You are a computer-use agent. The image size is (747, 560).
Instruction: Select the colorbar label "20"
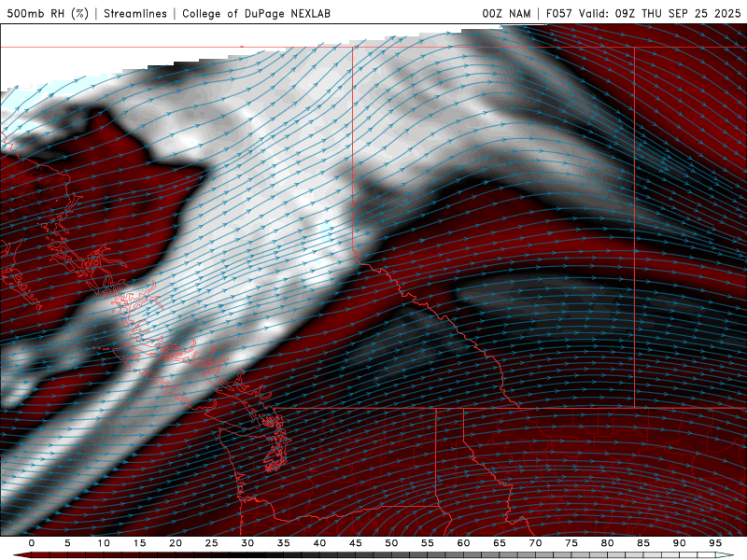tap(176, 543)
